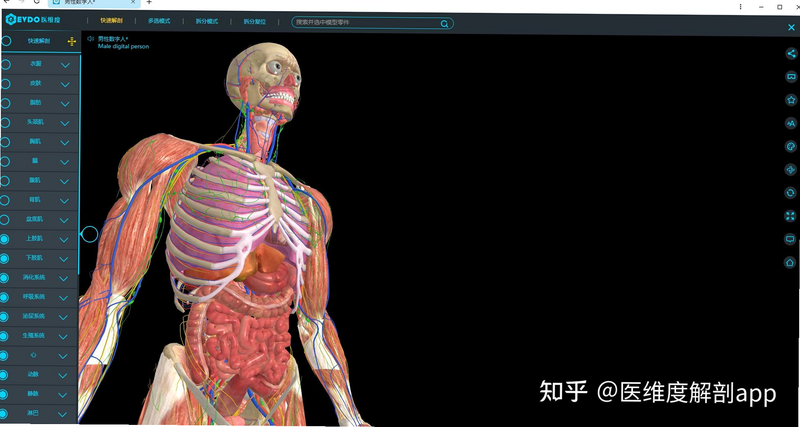The image size is (800, 427).
Task: Expand the 生殖系统 row chevron
Action: click(x=63, y=337)
